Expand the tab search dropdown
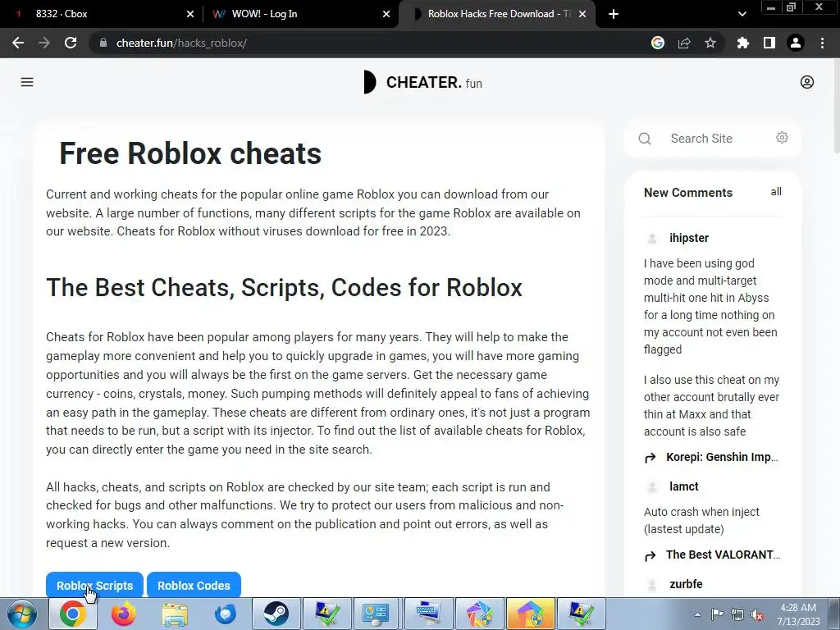The image size is (840, 630). [x=742, y=14]
